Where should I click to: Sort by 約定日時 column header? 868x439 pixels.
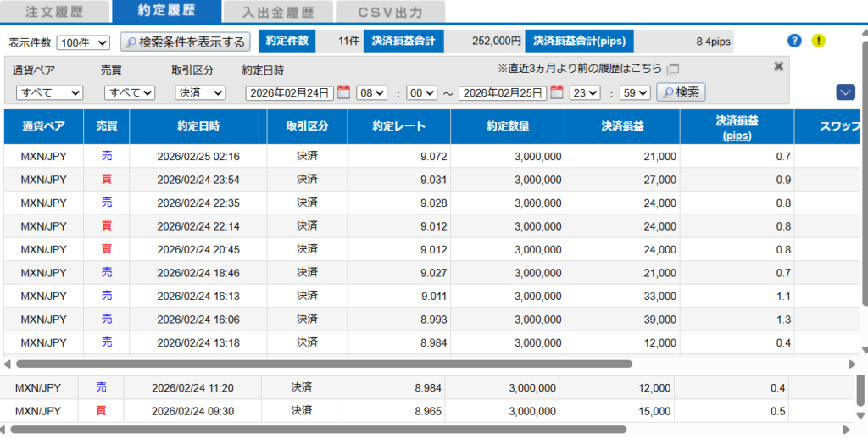198,126
